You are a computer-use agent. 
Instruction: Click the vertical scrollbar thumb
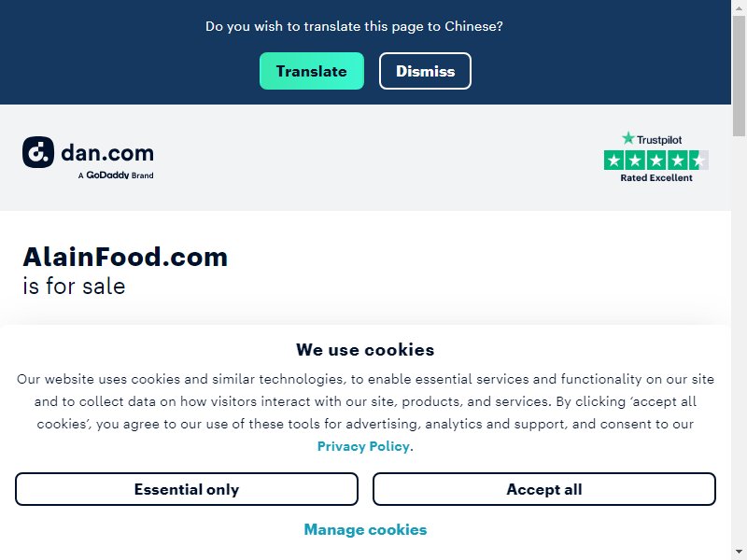(739, 77)
